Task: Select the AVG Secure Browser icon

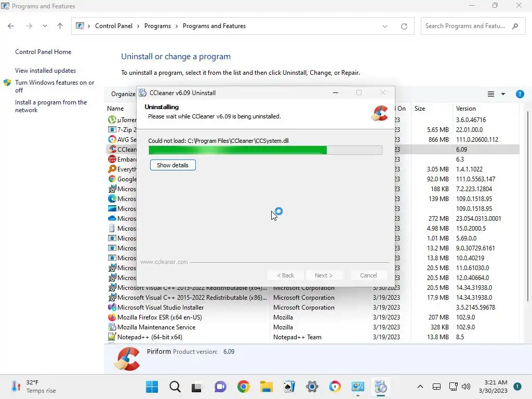Action: click(x=112, y=139)
